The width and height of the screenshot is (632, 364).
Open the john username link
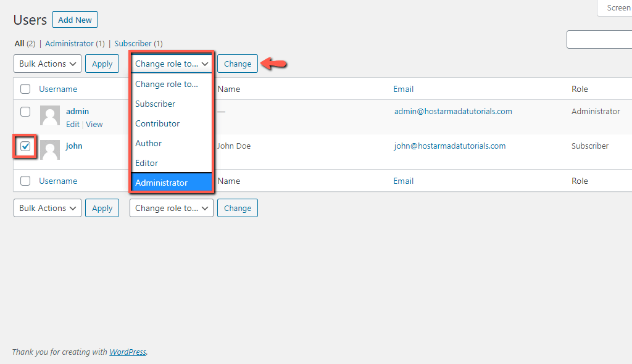[x=74, y=146]
